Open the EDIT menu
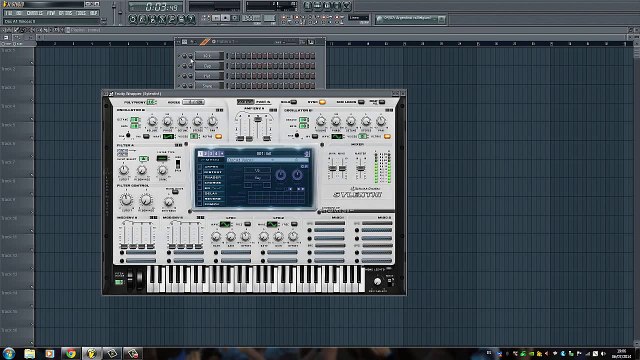Screen dimensions: 640x360 (19, 13)
